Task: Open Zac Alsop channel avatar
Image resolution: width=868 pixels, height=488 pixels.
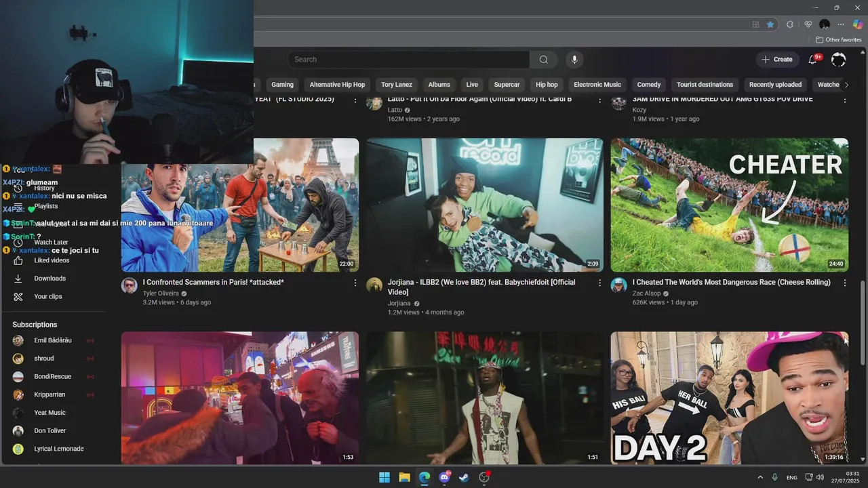Action: 618,285
